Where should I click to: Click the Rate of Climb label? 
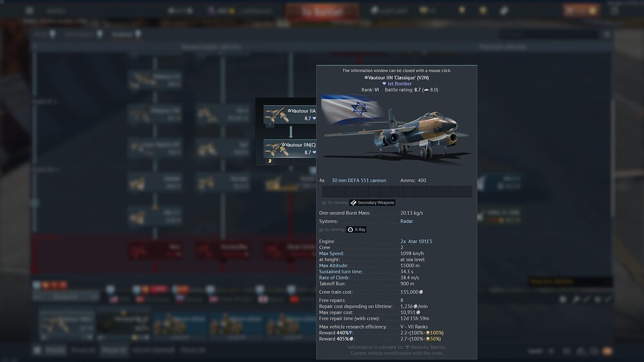[334, 278]
